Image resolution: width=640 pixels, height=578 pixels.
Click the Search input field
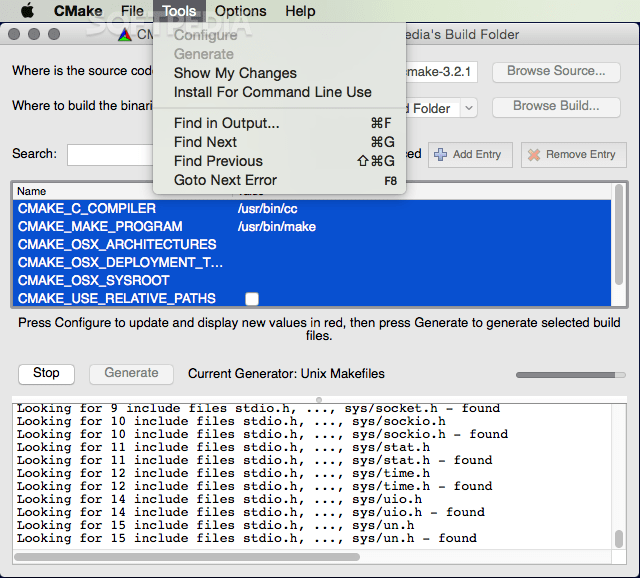click(110, 155)
